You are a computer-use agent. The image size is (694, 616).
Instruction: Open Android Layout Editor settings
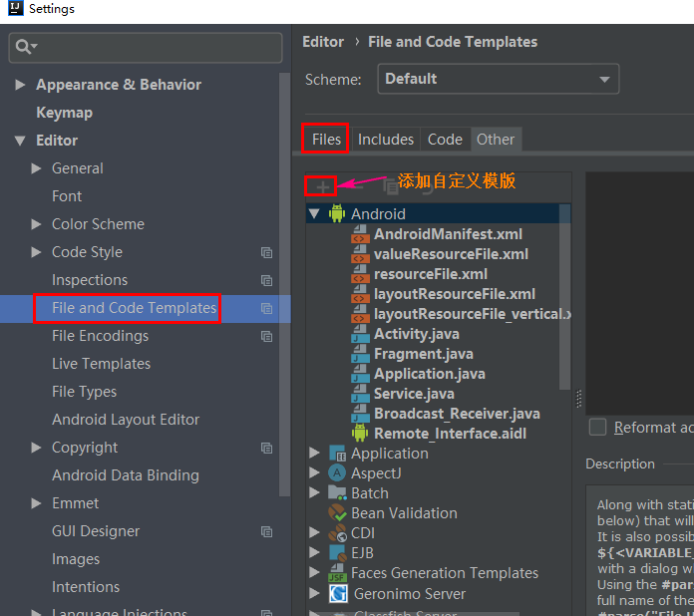(126, 420)
